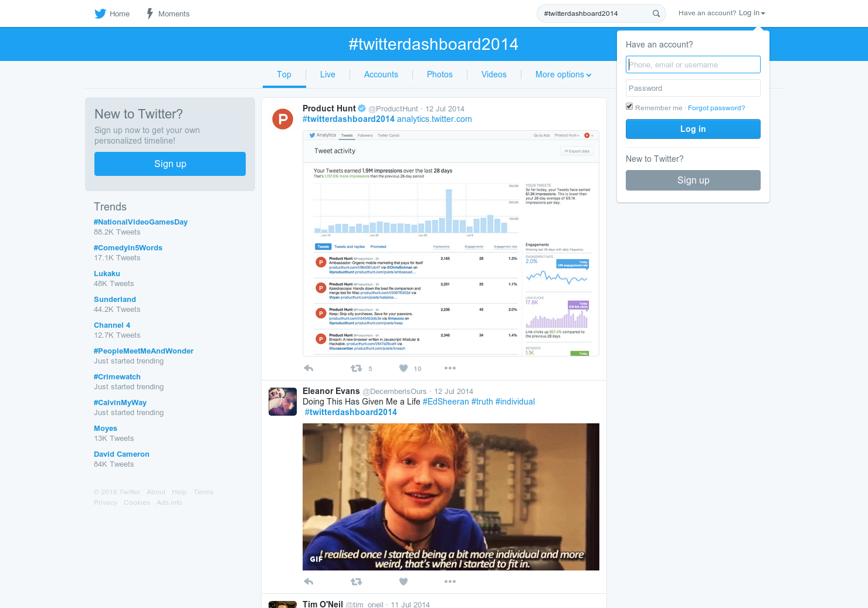
Task: Expand the More options menu
Action: pos(562,74)
